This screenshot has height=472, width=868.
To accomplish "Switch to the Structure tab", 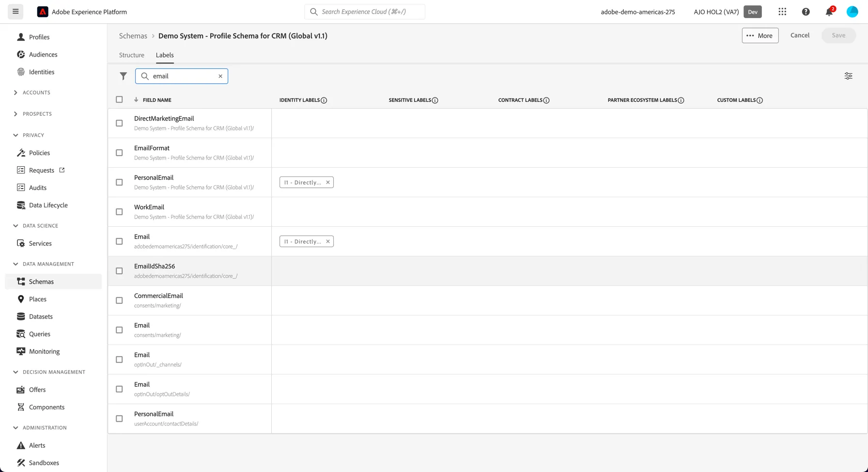I will (132, 55).
